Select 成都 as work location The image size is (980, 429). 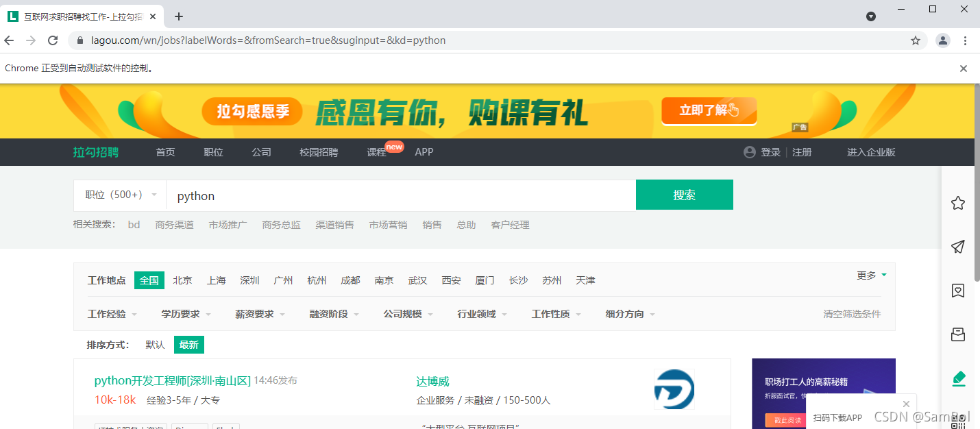click(x=351, y=280)
